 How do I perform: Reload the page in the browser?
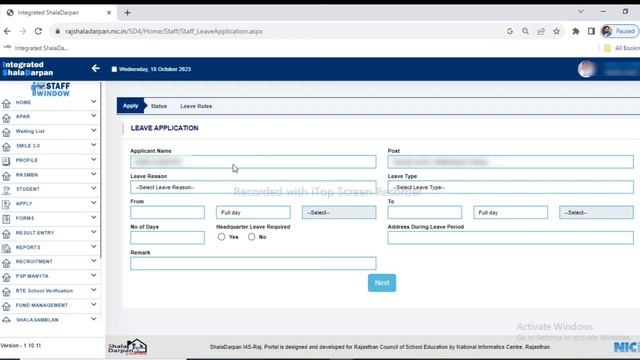38,31
